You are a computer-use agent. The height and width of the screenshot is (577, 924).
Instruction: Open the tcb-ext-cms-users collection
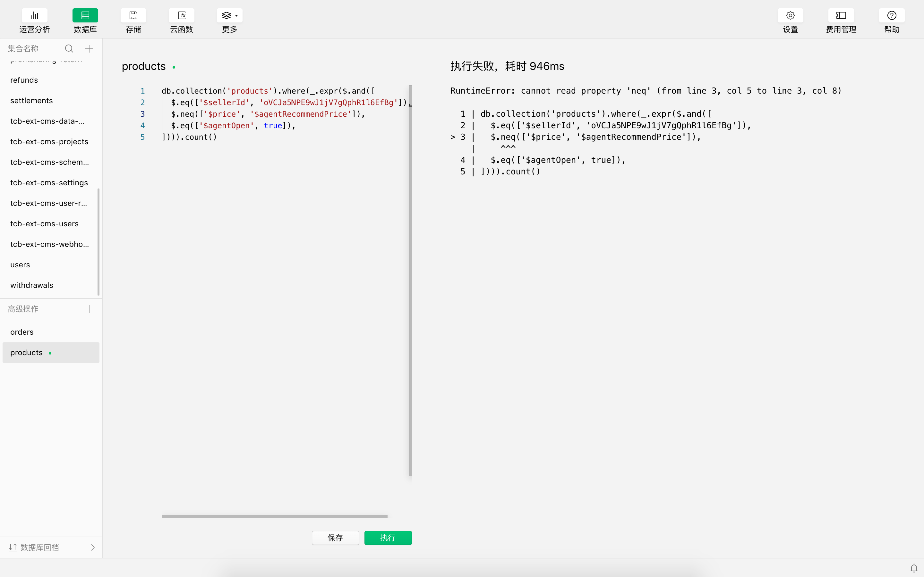(x=44, y=224)
